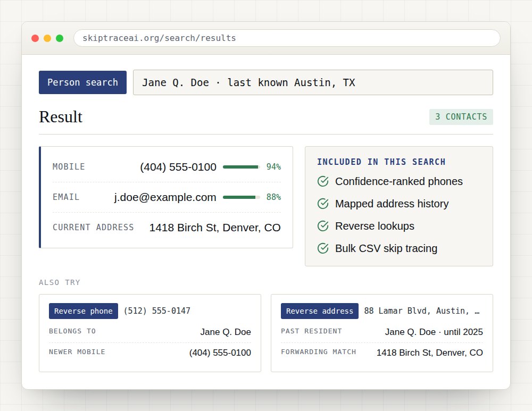Click the PAST RESIDENT label
The height and width of the screenshot is (411, 532).
pyautogui.click(x=311, y=331)
